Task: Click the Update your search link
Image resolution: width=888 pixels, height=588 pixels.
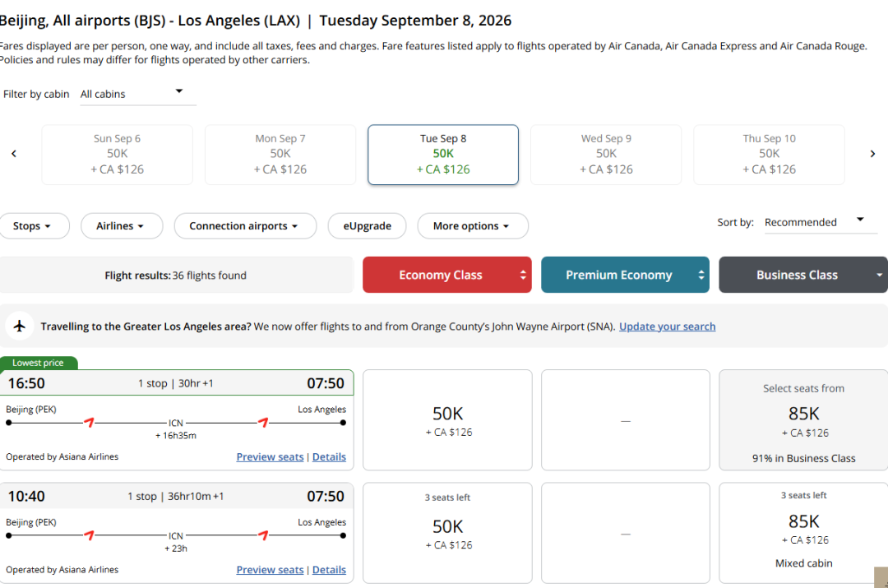Action: pyautogui.click(x=667, y=326)
